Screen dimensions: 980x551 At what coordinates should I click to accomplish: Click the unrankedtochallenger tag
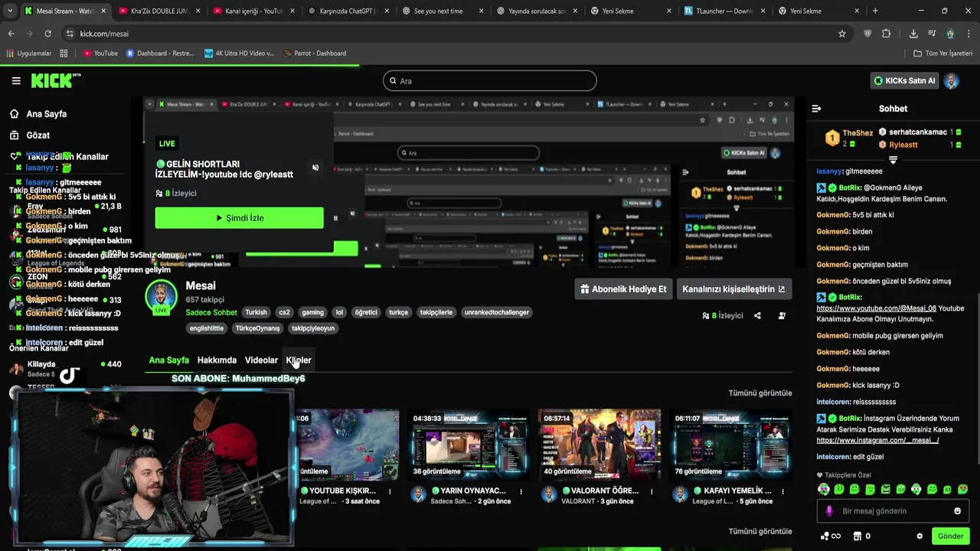tap(497, 312)
